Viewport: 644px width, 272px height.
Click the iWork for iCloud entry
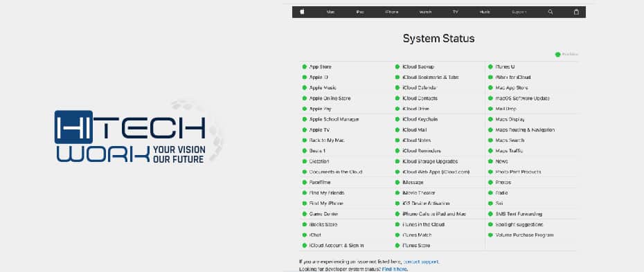pyautogui.click(x=510, y=77)
